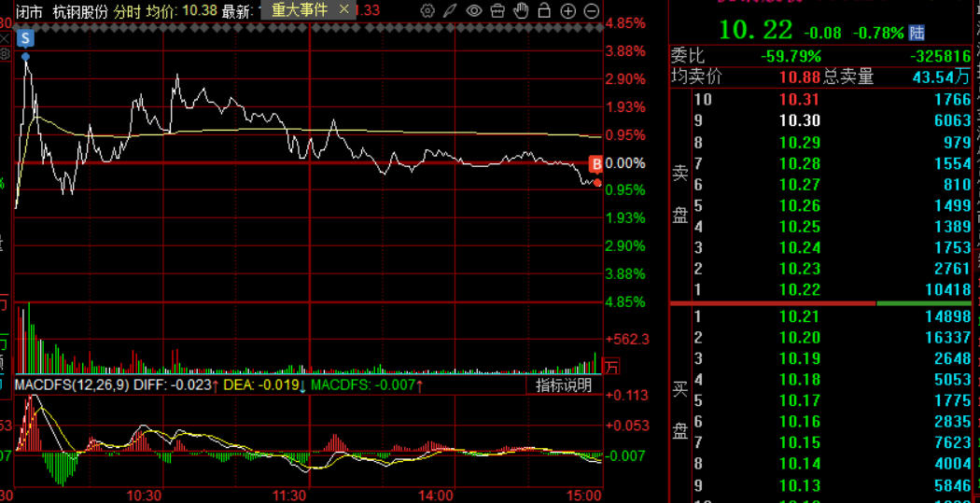980x503 pixels.
Task: Click the DEA: -0.019 value
Action: tap(261, 384)
